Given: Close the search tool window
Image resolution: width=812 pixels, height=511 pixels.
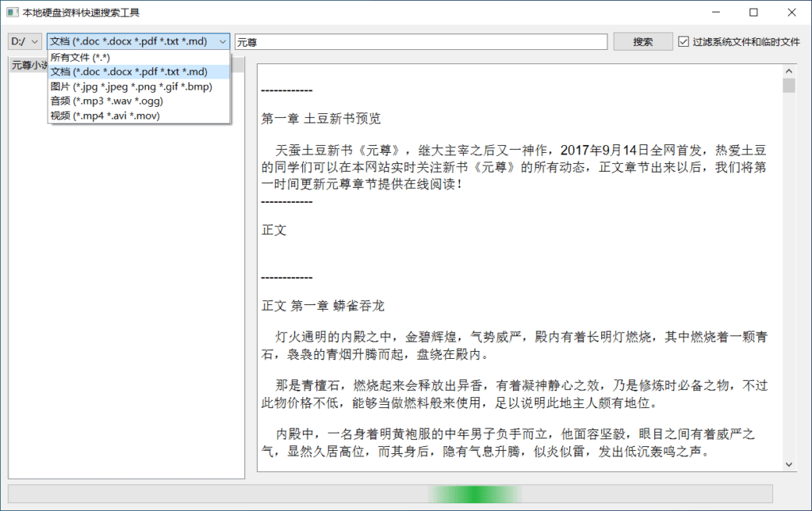Looking at the screenshot, I should (792, 13).
